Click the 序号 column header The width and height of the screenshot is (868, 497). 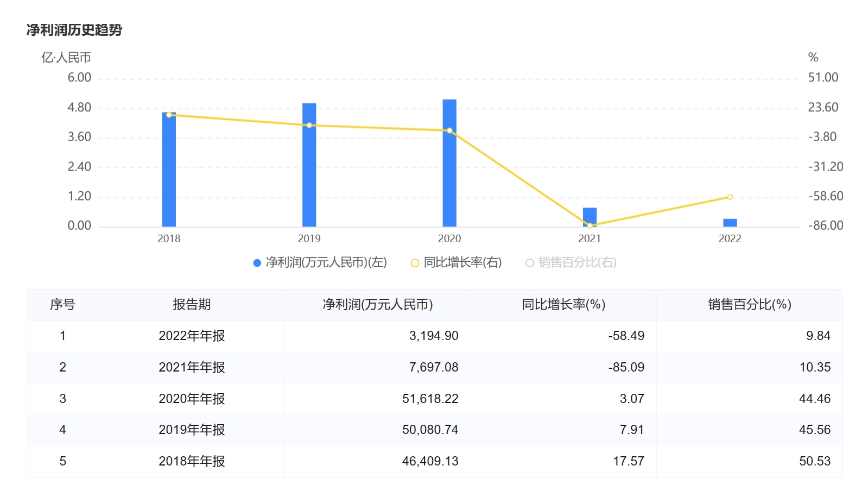(62, 305)
